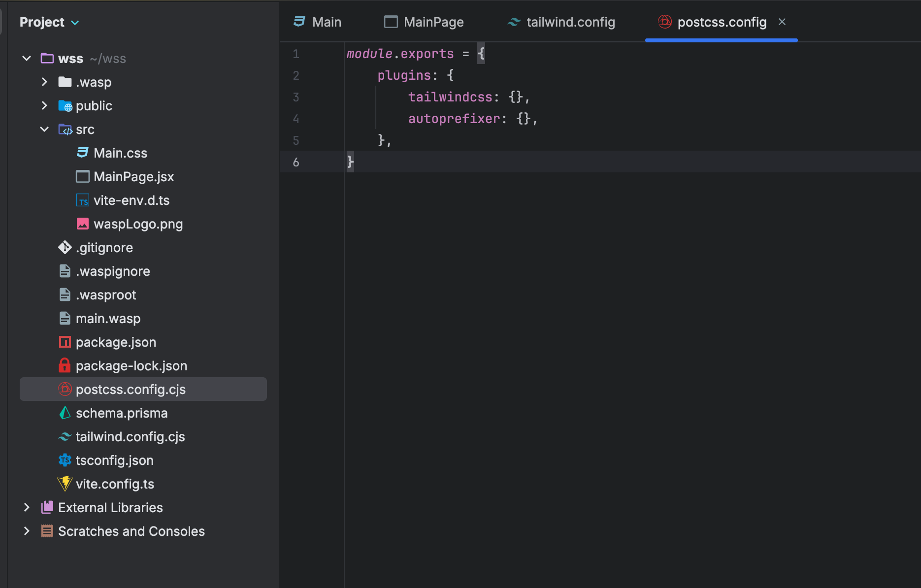The width and height of the screenshot is (921, 588).
Task: Switch to the MainPage editor tab
Action: click(424, 22)
